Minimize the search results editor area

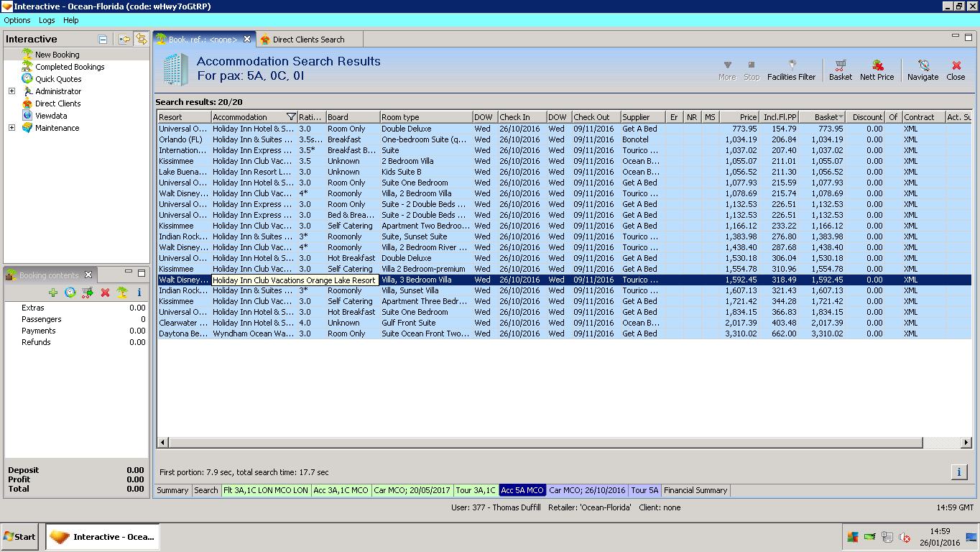point(956,37)
